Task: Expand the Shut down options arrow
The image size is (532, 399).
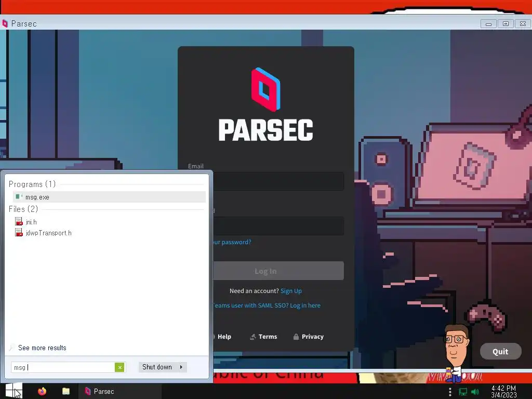Action: pyautogui.click(x=181, y=367)
